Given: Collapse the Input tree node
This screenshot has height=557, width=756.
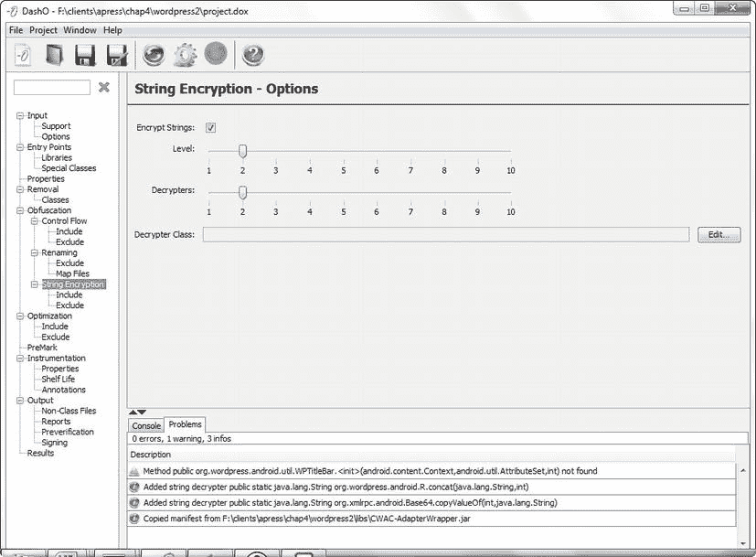Looking at the screenshot, I should tap(20, 116).
